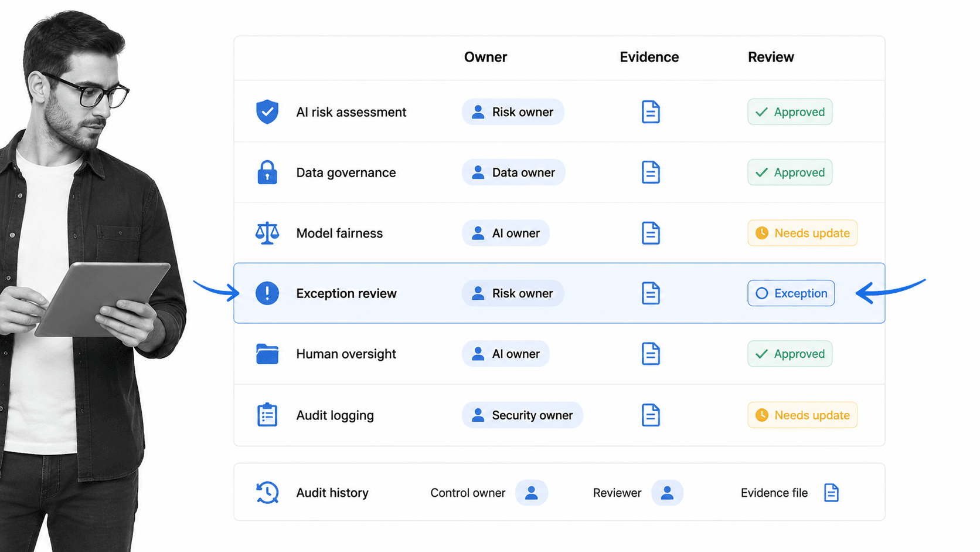980x552 pixels.
Task: Select Risk owner chip in Exception review row
Action: point(513,293)
